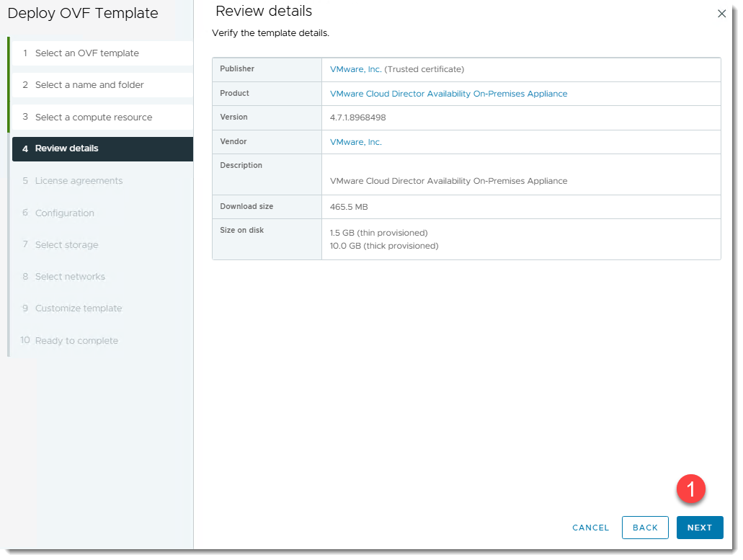Viewport: 743px width, 560px height.
Task: Click the red number 1 callout marker
Action: (690, 489)
